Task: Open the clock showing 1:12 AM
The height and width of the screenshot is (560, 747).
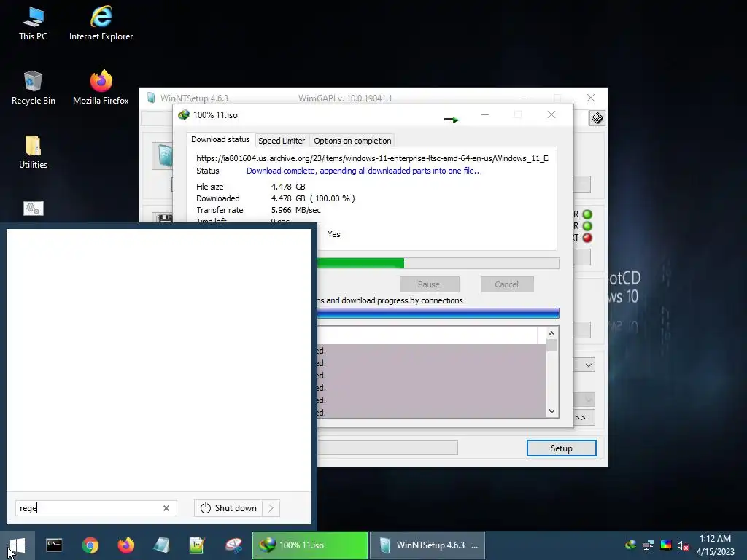Action: [715, 545]
